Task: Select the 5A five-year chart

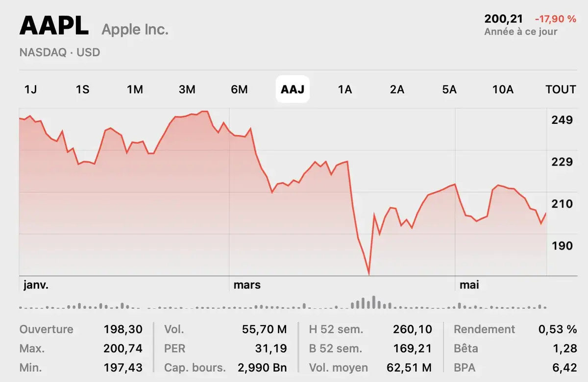Action: point(449,89)
